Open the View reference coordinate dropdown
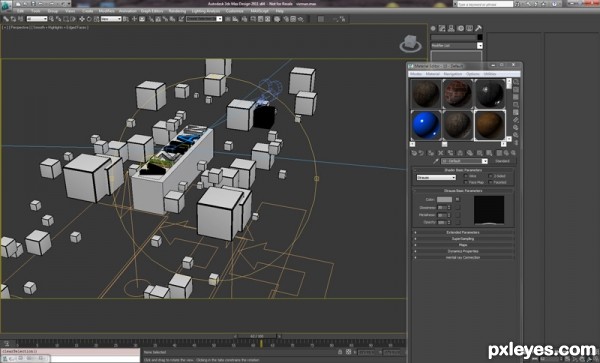The width and height of the screenshot is (600, 363). pos(111,19)
